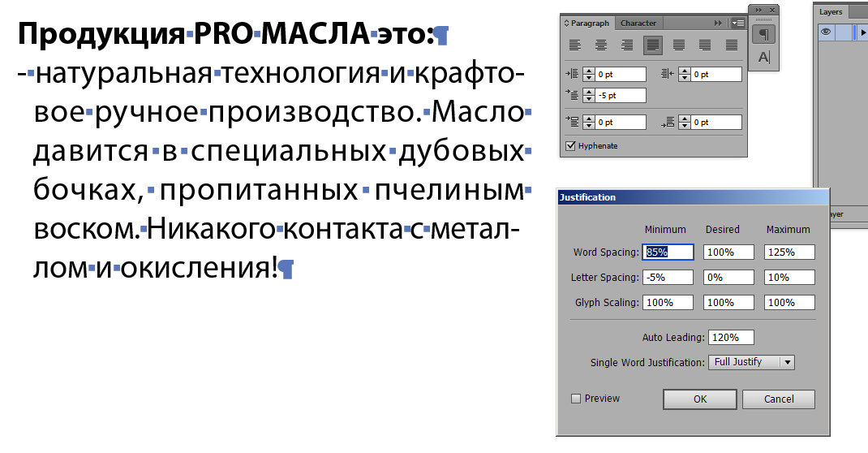Open the Paragraph panel flyout menu
Viewport: 868px width, 453px height.
click(737, 24)
